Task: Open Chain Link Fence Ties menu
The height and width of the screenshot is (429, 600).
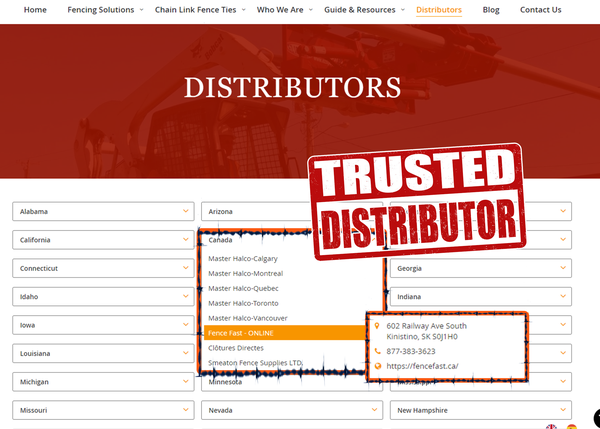Action: (x=196, y=10)
